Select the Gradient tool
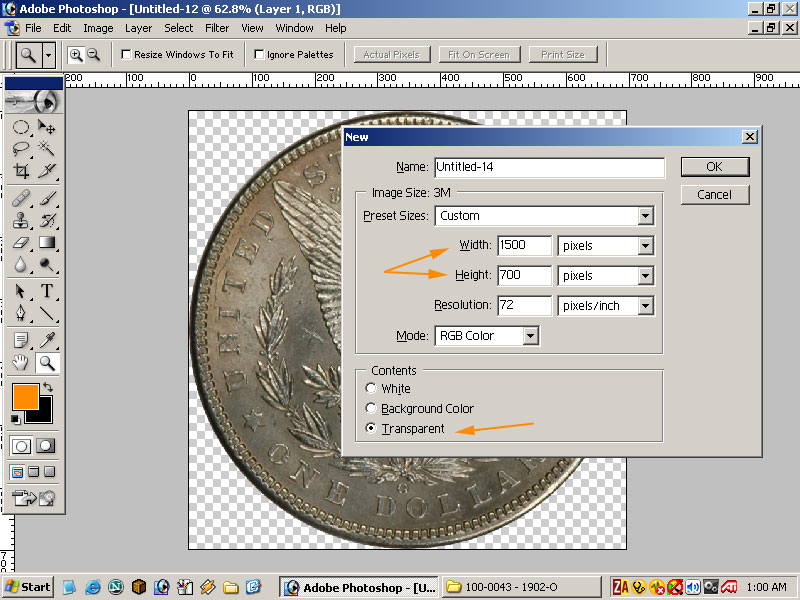 click(46, 242)
